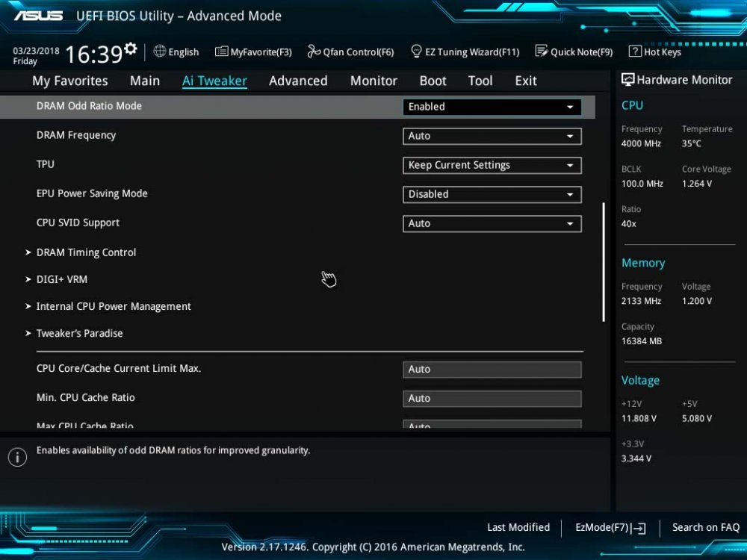747x560 pixels.
Task: Open the DRAM Odd Ratio Mode dropdown
Action: tap(492, 107)
